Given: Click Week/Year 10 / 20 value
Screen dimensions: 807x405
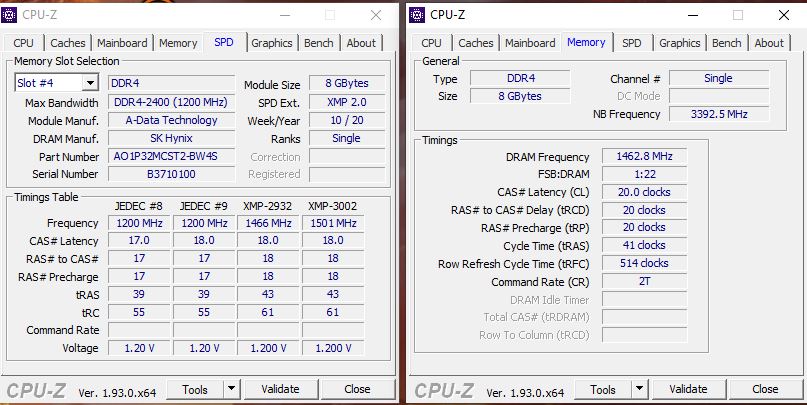Looking at the screenshot, I should 347,120.
